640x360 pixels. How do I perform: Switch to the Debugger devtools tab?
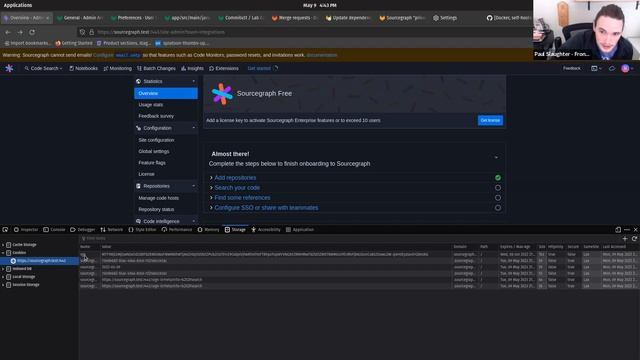click(x=82, y=230)
